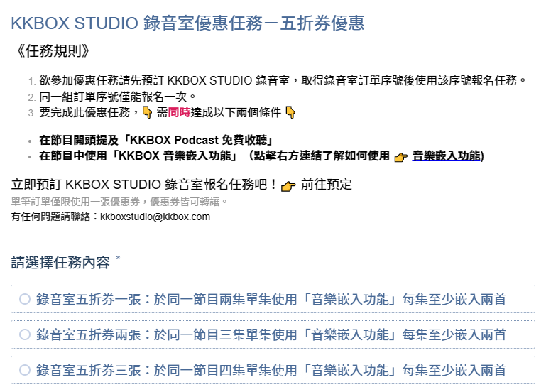Screen dimensions: 546x392
Task: Click the option text about 三集單集使用音樂嵌入功能
Action: point(271,334)
